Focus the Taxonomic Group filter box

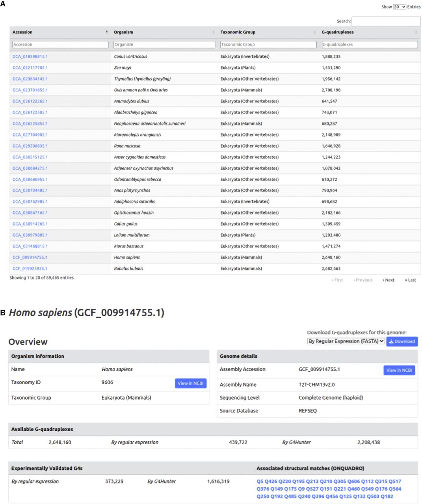(268, 45)
